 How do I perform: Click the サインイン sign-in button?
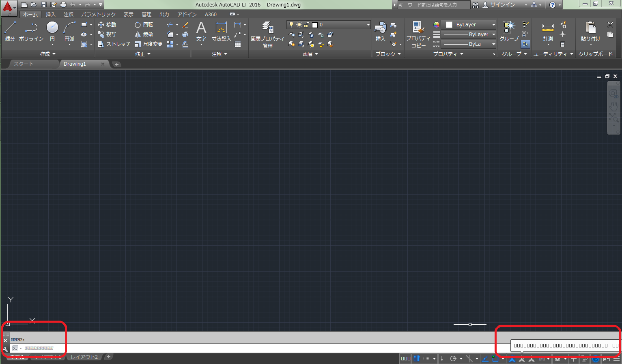tap(502, 5)
